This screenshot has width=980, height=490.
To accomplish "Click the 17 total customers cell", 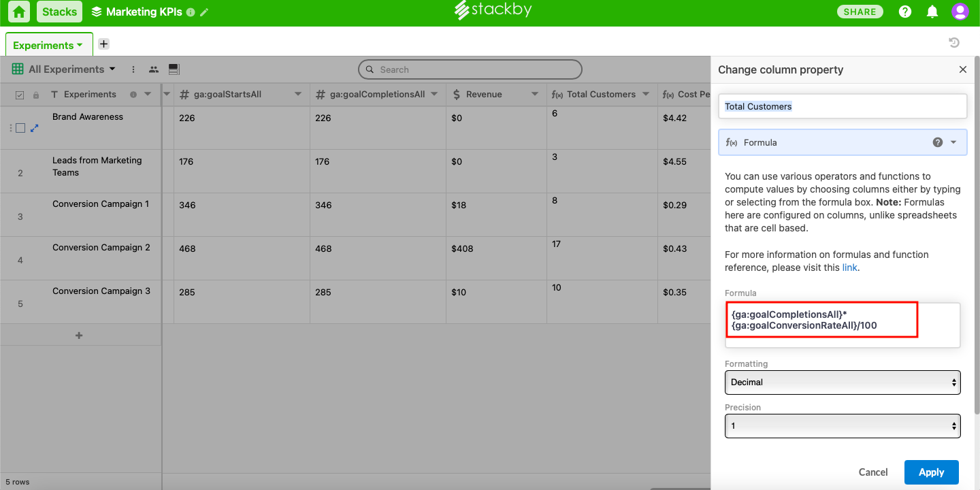I will pyautogui.click(x=602, y=259).
